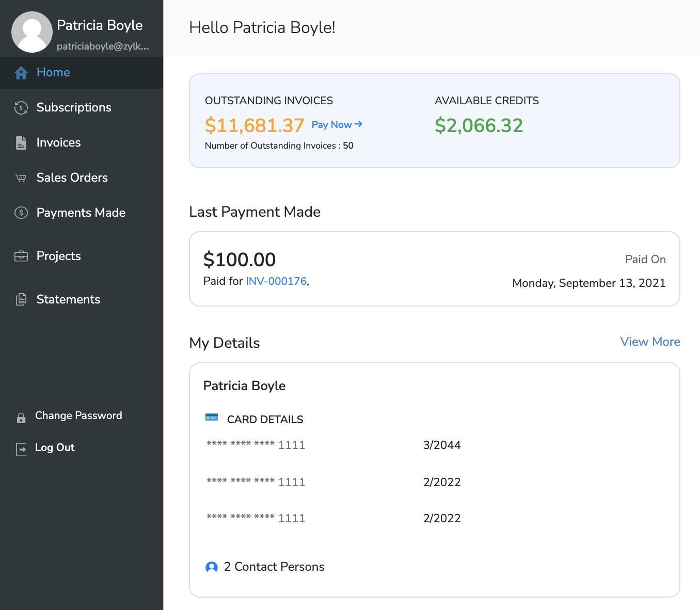This screenshot has width=700, height=610.
Task: Switch to the Subscriptions section
Action: [74, 107]
